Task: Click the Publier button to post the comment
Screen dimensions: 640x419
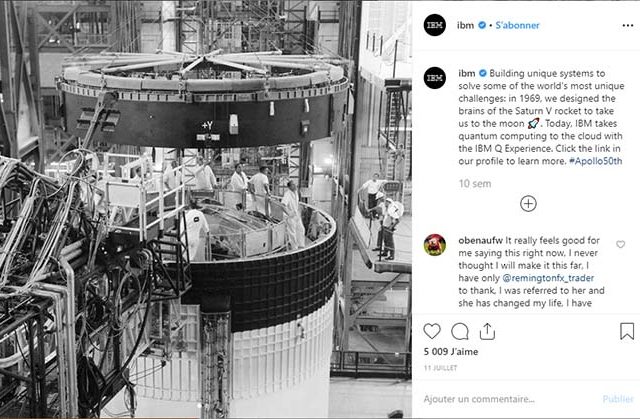Action: click(618, 399)
